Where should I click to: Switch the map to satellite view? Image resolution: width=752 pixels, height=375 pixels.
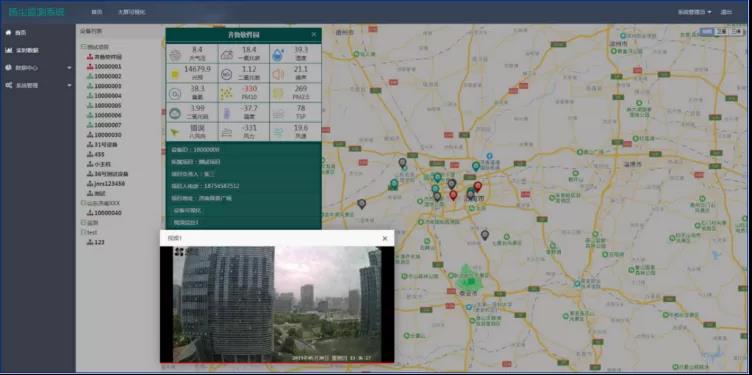(721, 32)
